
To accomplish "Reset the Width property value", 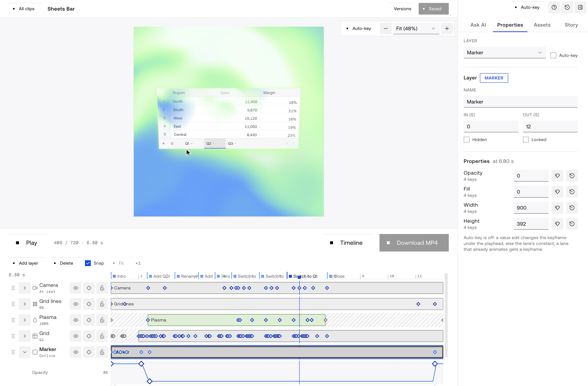I will click(x=572, y=208).
